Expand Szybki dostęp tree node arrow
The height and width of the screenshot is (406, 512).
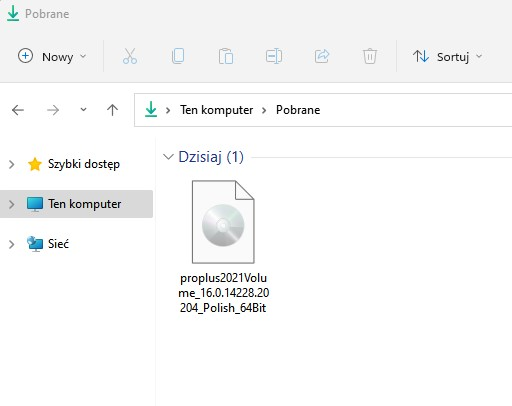(x=12, y=164)
